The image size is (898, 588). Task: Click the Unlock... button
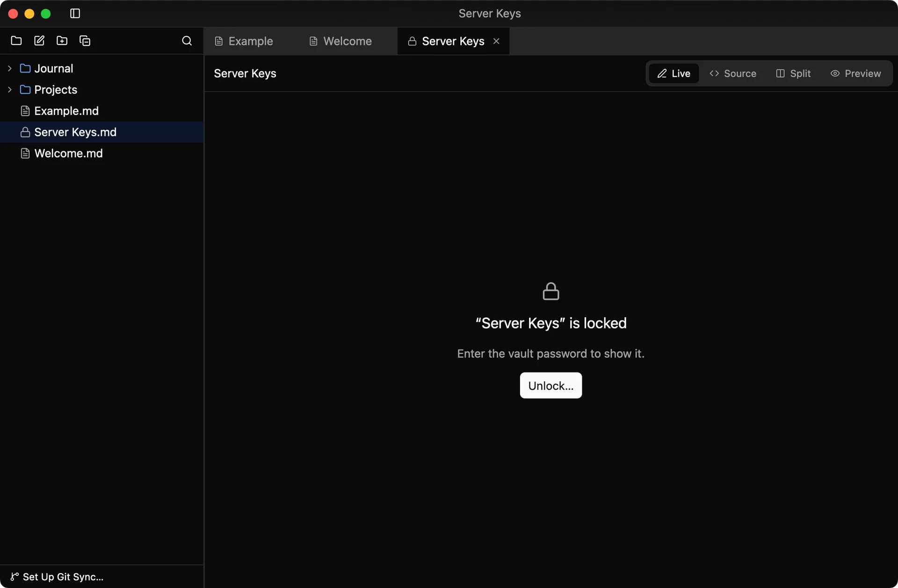click(x=550, y=386)
